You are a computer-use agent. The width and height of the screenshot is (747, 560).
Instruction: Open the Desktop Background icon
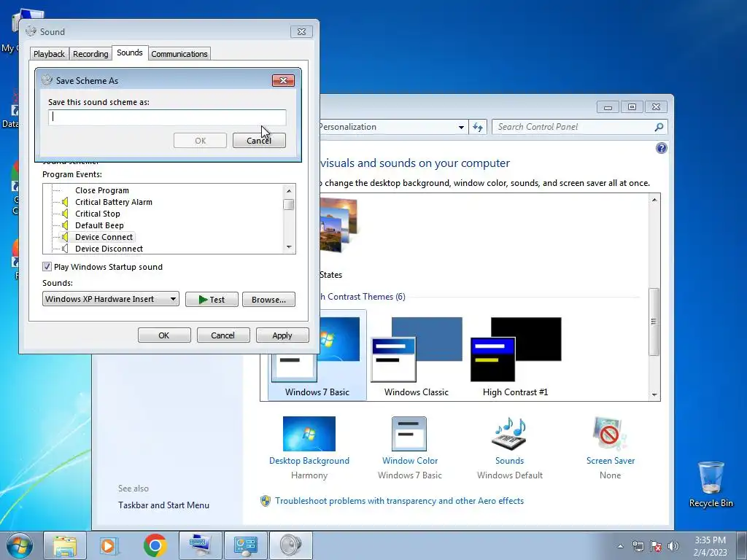pyautogui.click(x=309, y=434)
